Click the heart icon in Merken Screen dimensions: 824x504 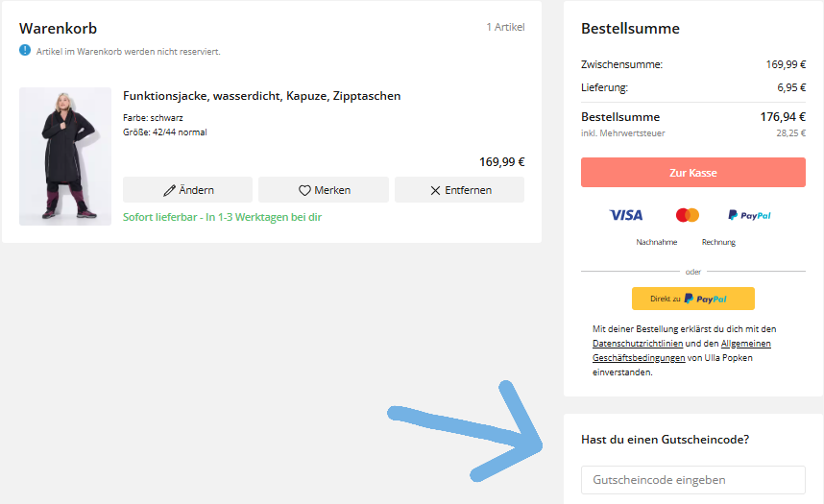(304, 190)
